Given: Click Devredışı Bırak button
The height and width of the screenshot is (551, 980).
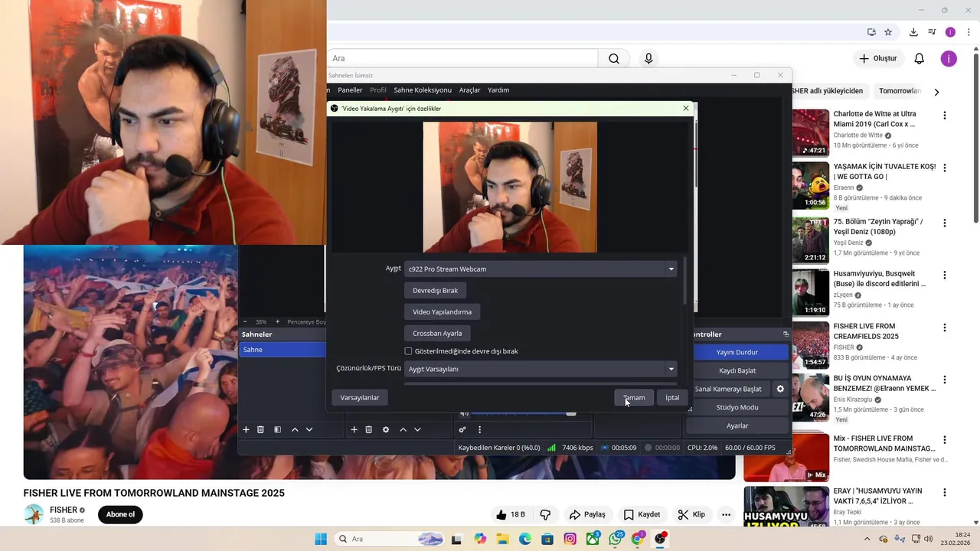Looking at the screenshot, I should coord(436,291).
